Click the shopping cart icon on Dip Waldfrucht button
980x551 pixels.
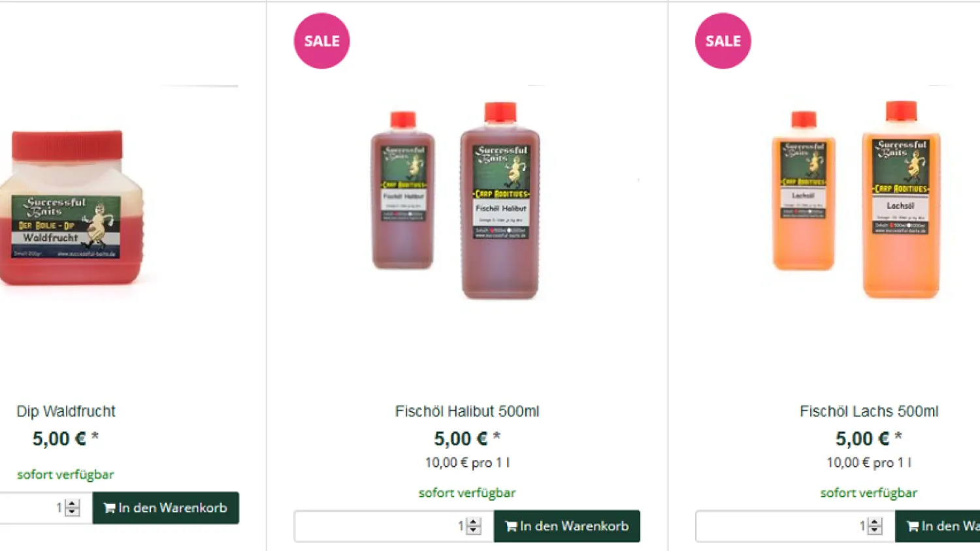(110, 507)
